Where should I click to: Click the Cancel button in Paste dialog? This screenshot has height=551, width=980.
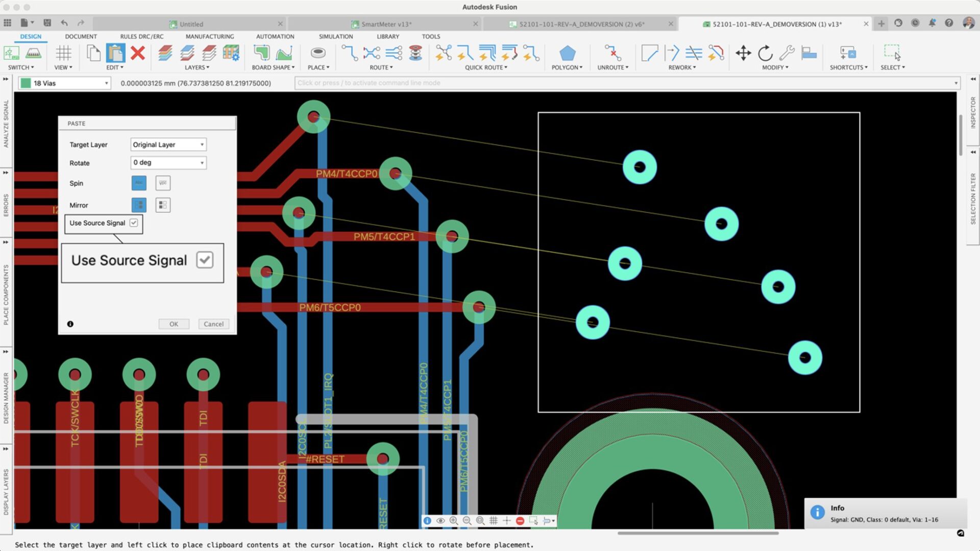coord(213,324)
